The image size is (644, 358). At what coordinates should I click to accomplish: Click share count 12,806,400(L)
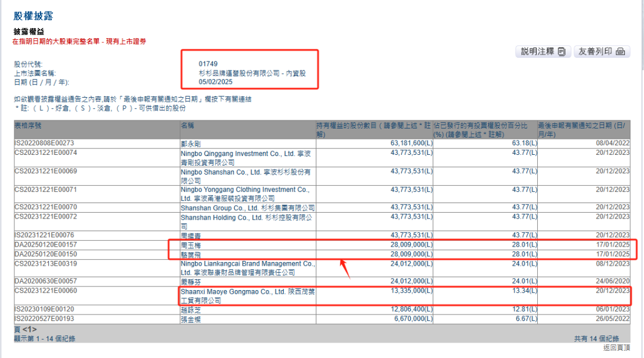(x=411, y=309)
